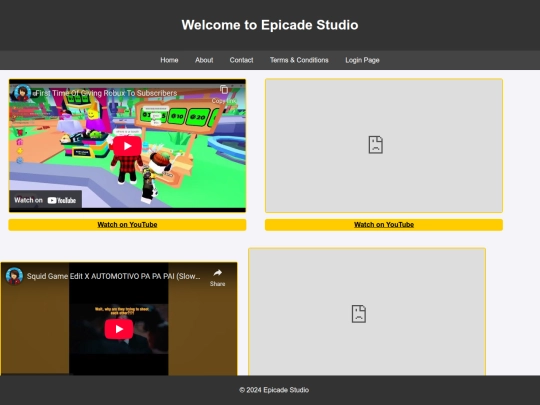
Task: Play the Robux giveaway video
Action: (127, 146)
